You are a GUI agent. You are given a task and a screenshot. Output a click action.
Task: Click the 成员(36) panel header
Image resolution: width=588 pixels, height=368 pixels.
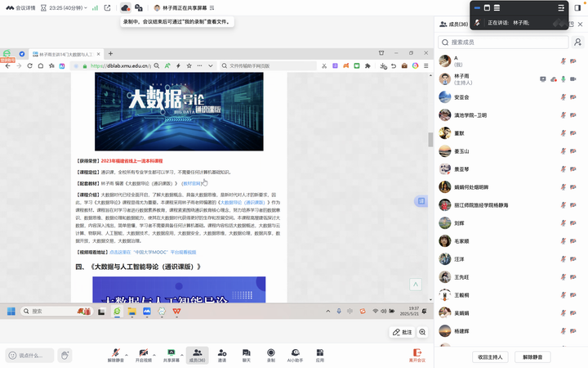click(x=454, y=24)
